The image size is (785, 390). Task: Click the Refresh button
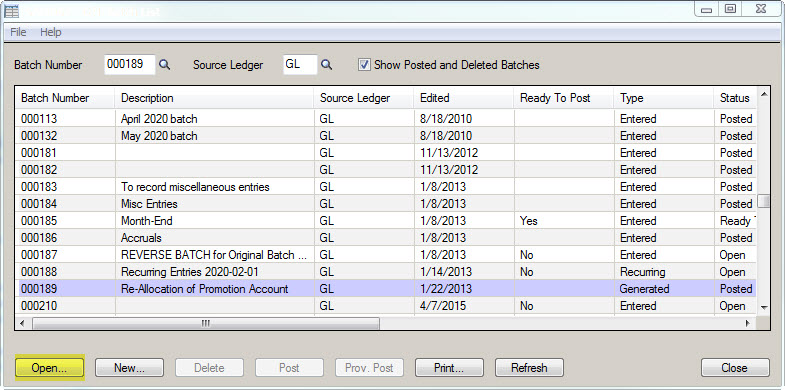(x=529, y=368)
